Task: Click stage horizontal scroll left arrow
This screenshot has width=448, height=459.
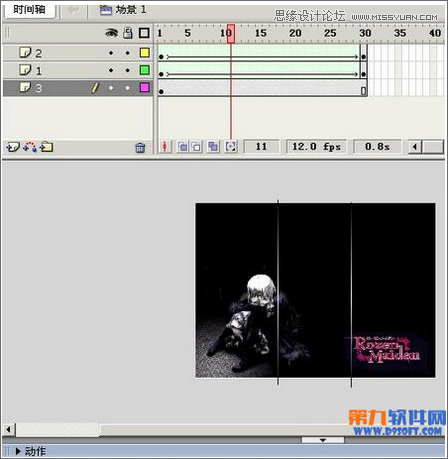Action: tap(9, 429)
